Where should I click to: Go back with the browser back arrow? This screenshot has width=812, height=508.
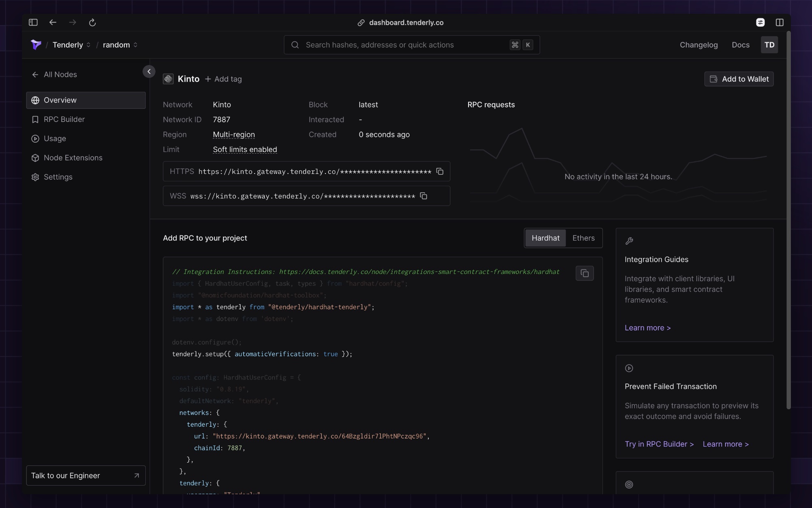(x=53, y=22)
